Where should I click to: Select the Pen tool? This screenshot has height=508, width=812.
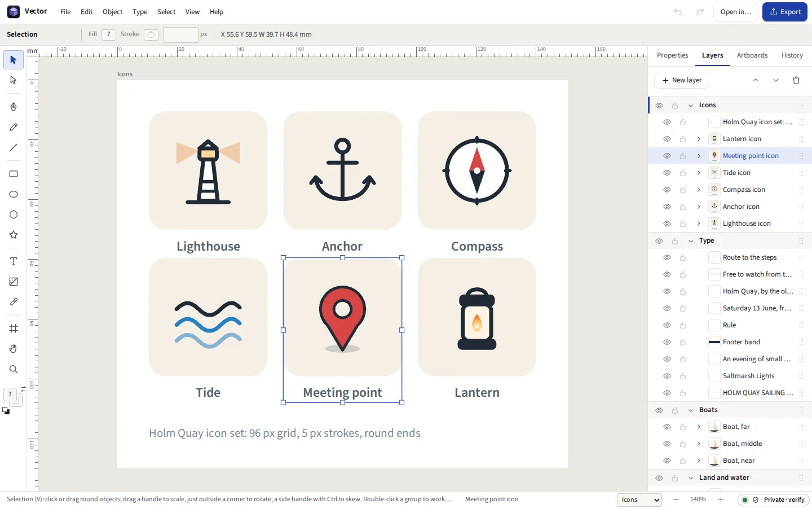tap(14, 107)
